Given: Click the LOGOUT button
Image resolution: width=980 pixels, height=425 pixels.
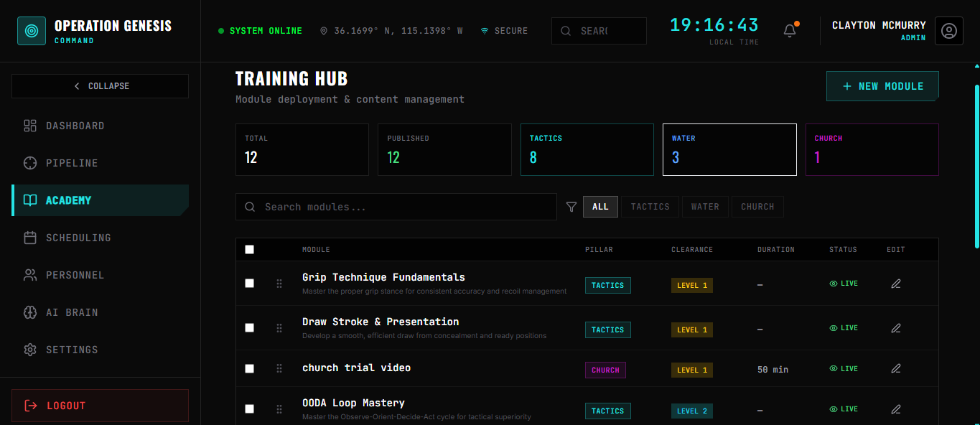Looking at the screenshot, I should point(100,405).
